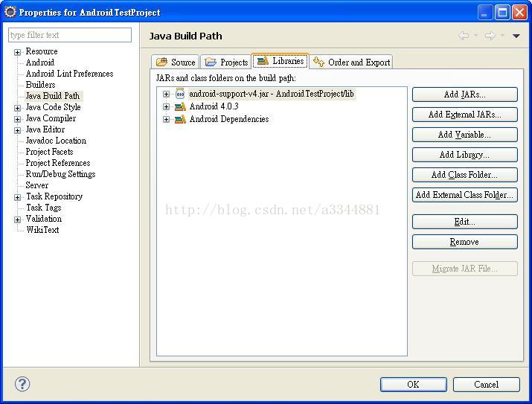
Task: Expand the Java Code Style node
Action: 17,108
